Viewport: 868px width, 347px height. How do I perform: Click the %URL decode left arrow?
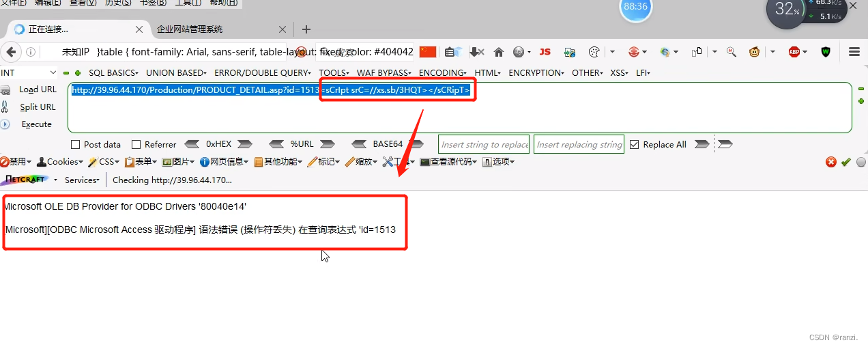[x=277, y=144]
